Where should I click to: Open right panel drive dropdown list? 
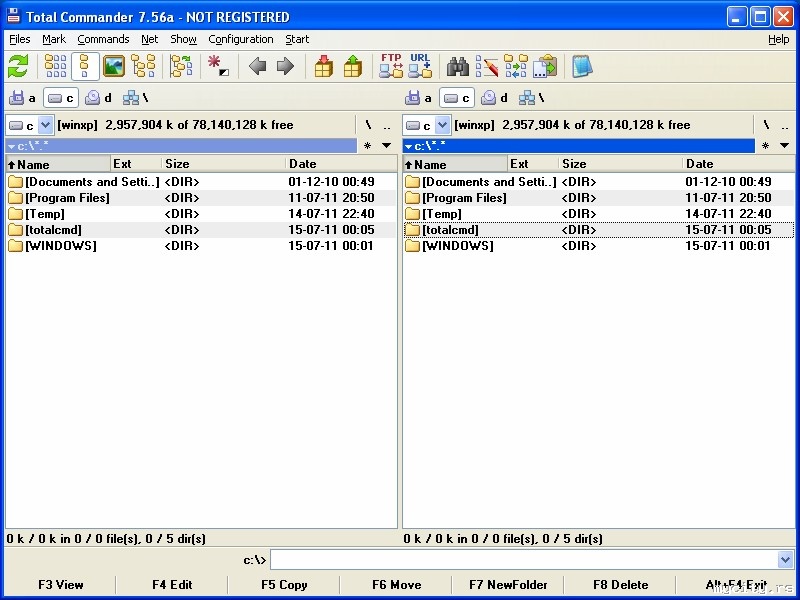click(x=442, y=125)
